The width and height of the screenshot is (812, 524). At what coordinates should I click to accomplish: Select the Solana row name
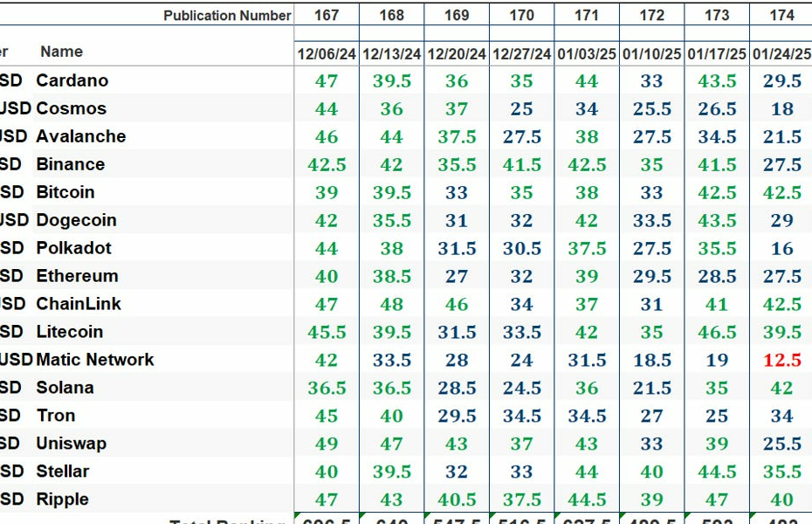pyautogui.click(x=65, y=388)
